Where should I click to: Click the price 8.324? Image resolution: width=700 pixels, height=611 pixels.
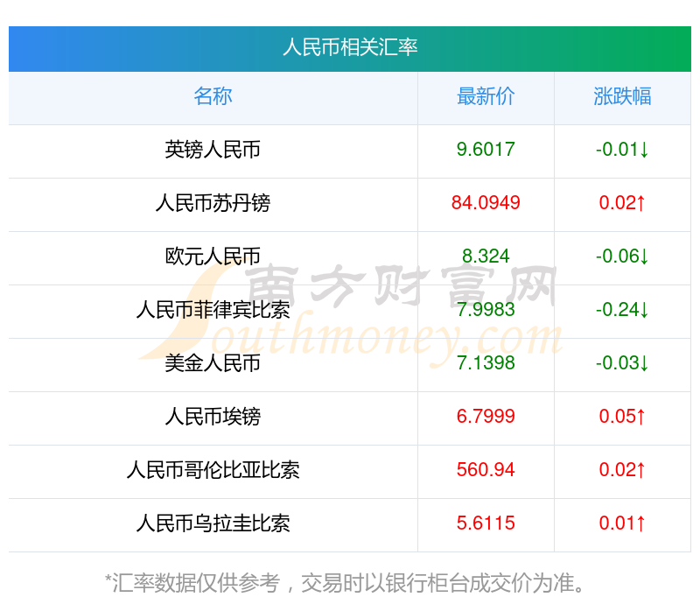pos(486,256)
